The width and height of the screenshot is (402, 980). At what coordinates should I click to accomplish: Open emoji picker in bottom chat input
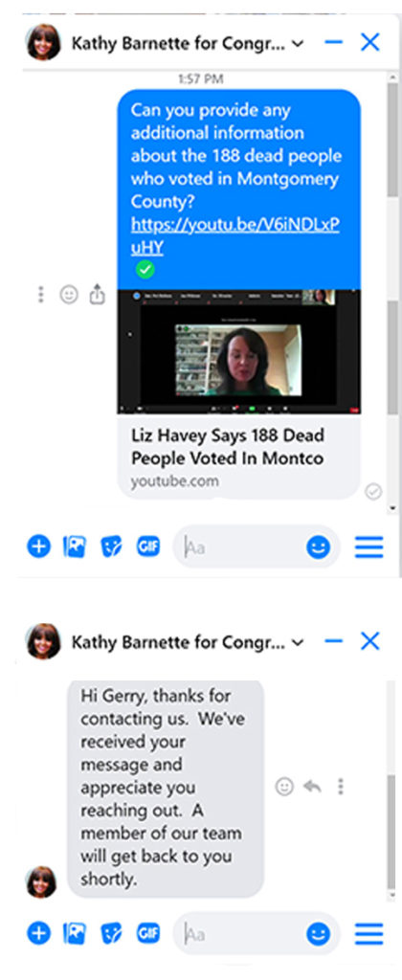318,934
